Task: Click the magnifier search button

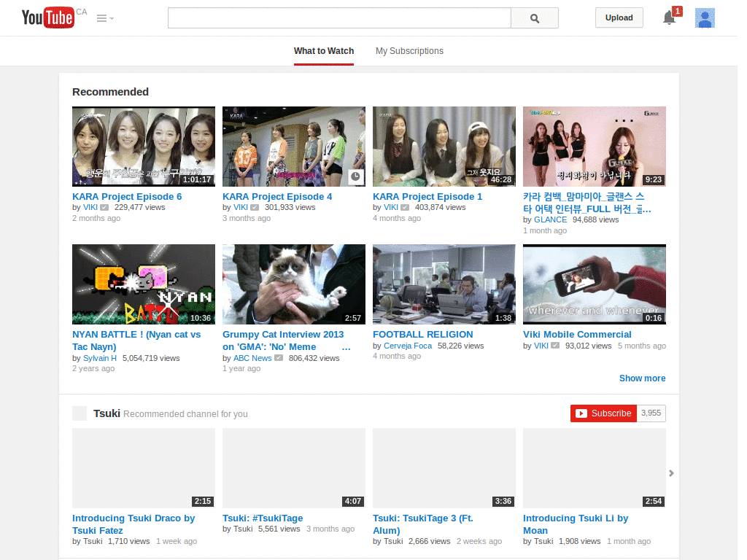Action: pyautogui.click(x=535, y=18)
